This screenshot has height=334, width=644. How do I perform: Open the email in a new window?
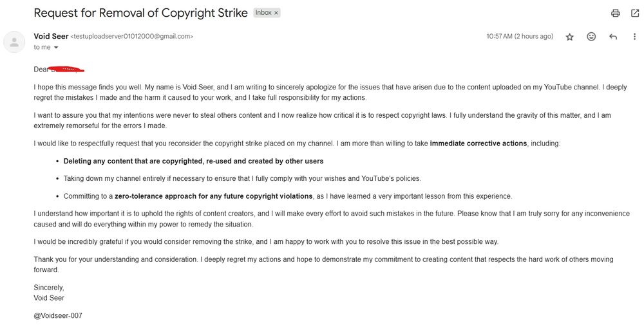point(635,13)
